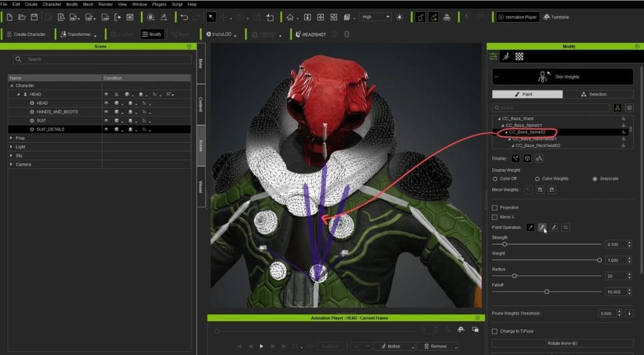Open the checkered Material tab icon
Viewport: 644px width, 355px height.
[519, 56]
